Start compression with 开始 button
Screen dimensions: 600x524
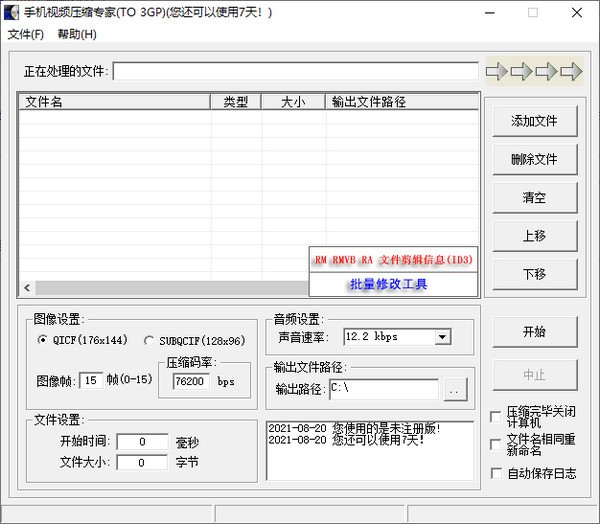tap(534, 332)
